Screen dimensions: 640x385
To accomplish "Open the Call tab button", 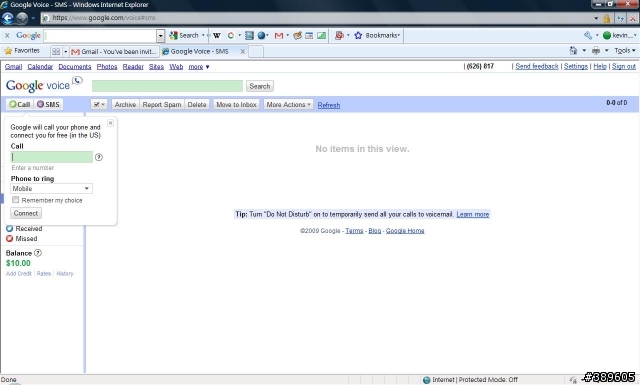I will click(x=20, y=105).
